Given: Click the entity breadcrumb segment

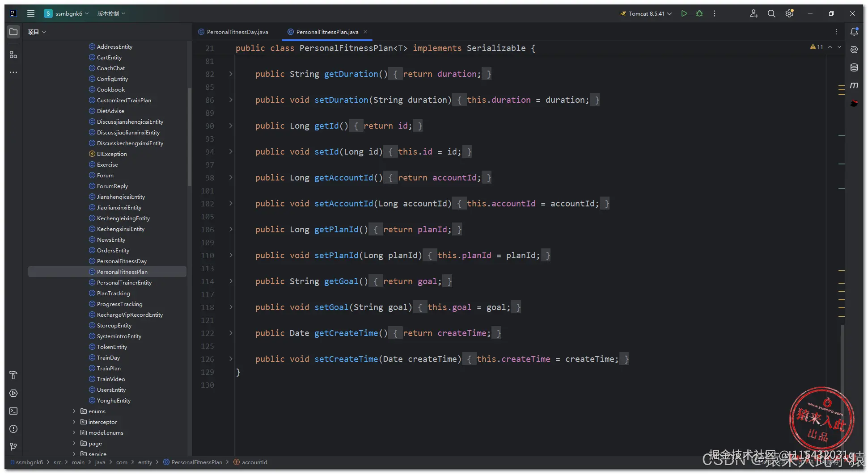Looking at the screenshot, I should pyautogui.click(x=145, y=462).
